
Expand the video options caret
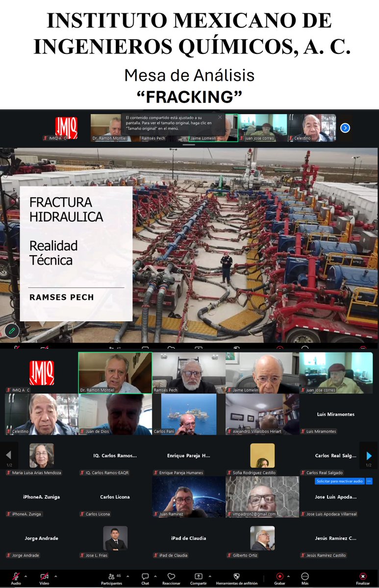[x=55, y=576]
